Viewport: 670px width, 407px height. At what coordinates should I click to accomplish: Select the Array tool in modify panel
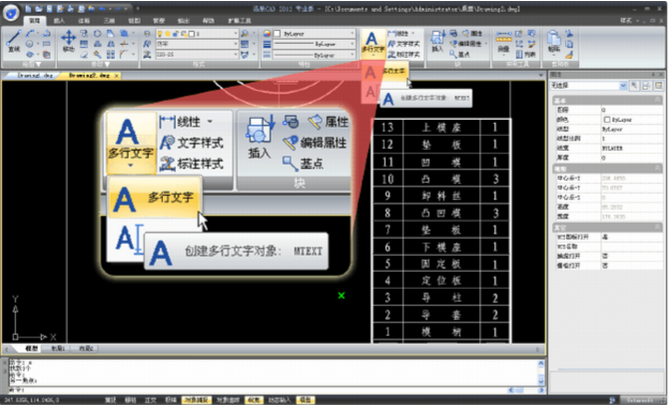111,54
